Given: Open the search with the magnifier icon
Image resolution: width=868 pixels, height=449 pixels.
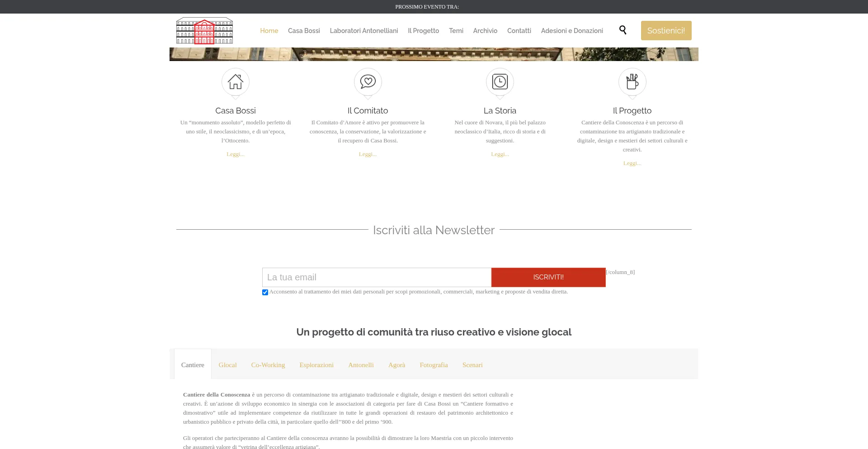Looking at the screenshot, I should [623, 30].
